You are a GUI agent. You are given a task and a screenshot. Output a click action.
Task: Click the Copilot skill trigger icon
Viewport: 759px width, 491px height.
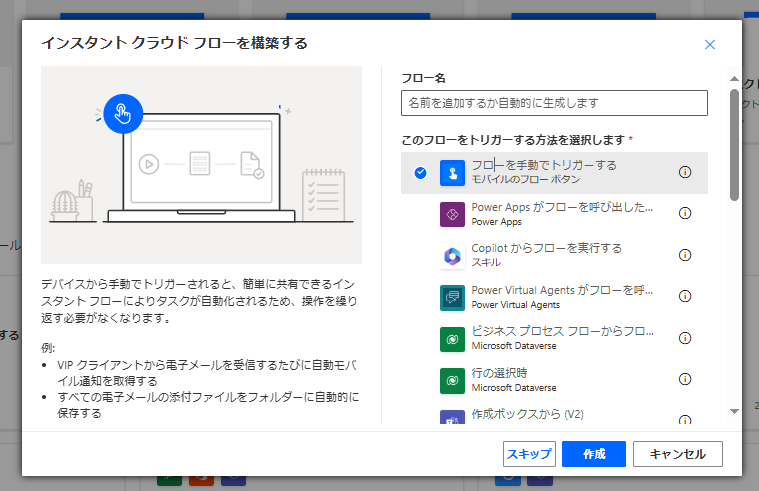[452, 256]
